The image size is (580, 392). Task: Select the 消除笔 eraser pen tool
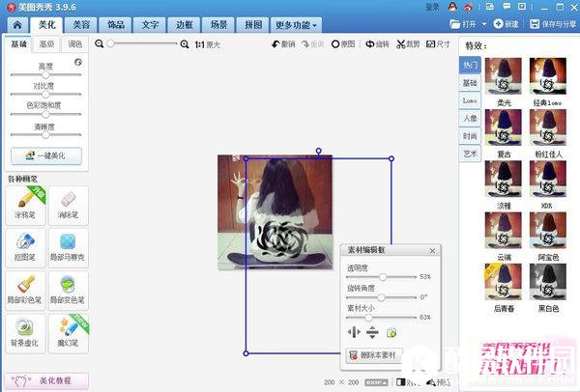pos(68,202)
